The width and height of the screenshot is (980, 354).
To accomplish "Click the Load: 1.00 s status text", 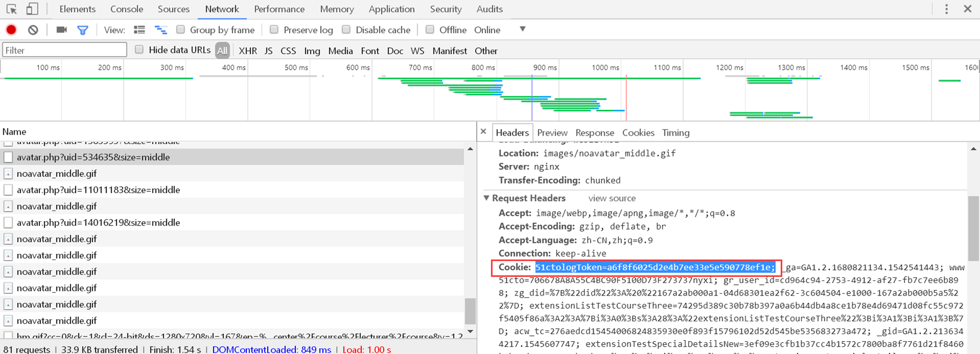I will (x=367, y=349).
